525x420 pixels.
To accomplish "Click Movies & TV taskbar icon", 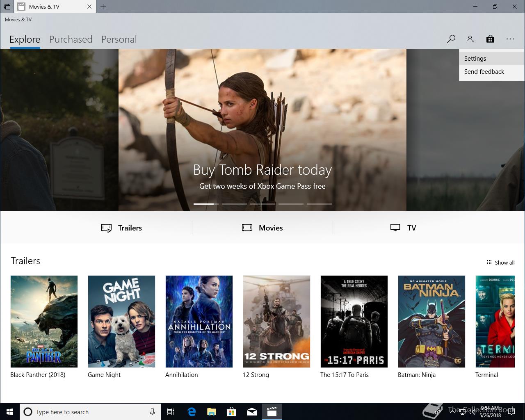I will (272, 412).
